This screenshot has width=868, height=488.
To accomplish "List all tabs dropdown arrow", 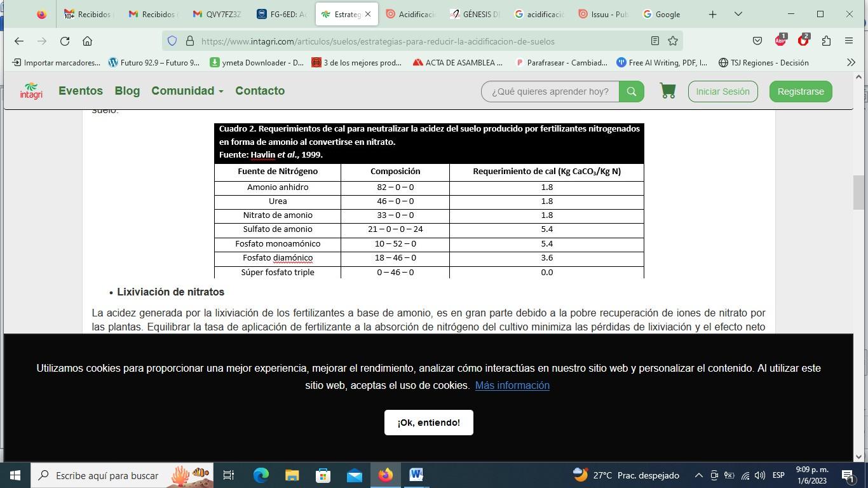I will 738,14.
